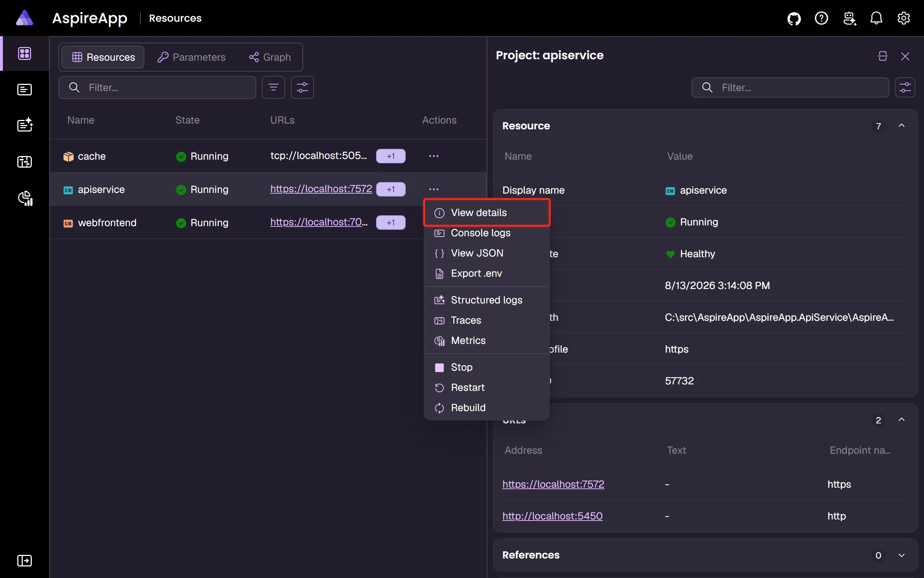Screen dimensions: 924x578
Task: Open https://localhost:7572 in the apiservice row
Action: pos(321,189)
